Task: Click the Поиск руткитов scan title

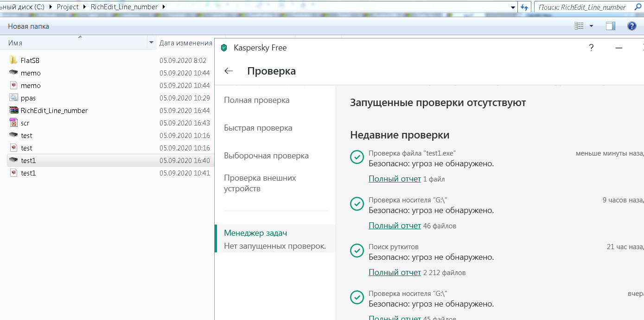Action: tap(394, 247)
